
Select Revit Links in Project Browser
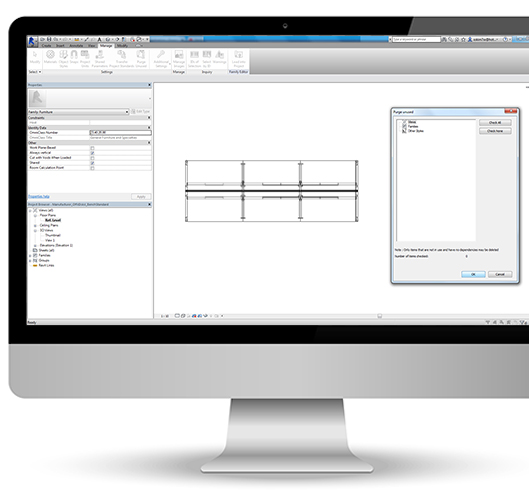46,266
